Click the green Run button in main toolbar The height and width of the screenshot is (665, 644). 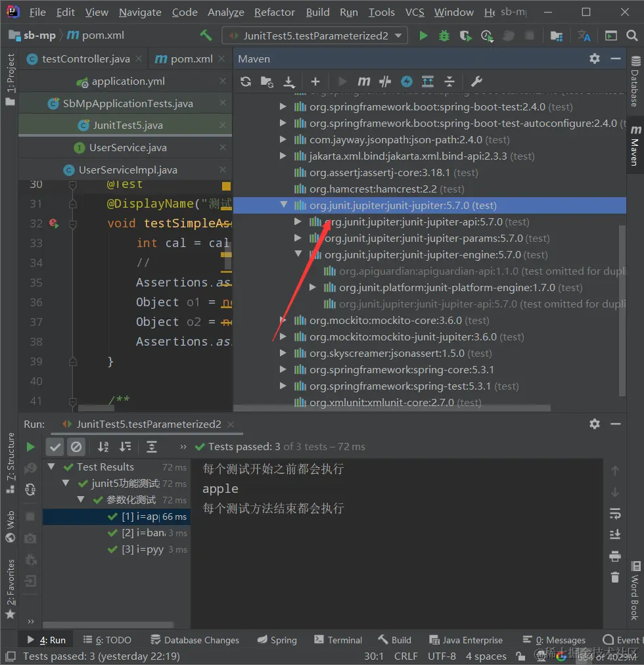423,35
